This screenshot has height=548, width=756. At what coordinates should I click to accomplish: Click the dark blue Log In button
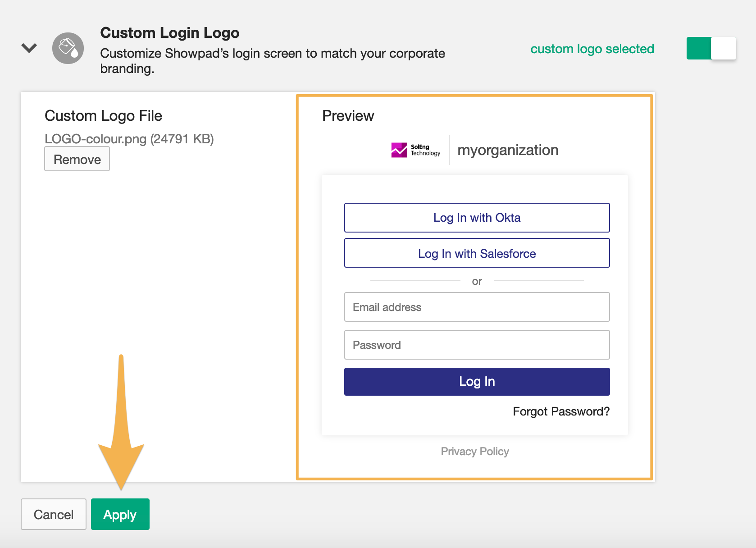point(477,382)
